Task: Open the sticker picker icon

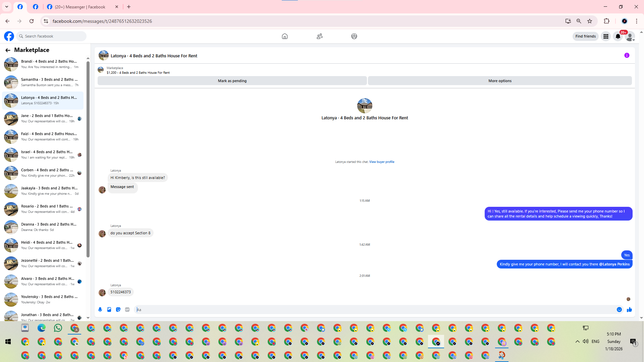Action: [118, 310]
